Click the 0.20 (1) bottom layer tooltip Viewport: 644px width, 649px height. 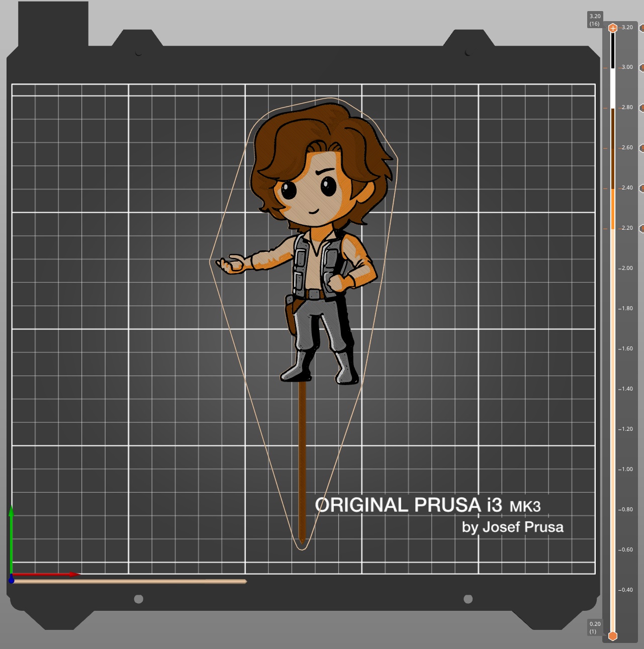point(595,627)
